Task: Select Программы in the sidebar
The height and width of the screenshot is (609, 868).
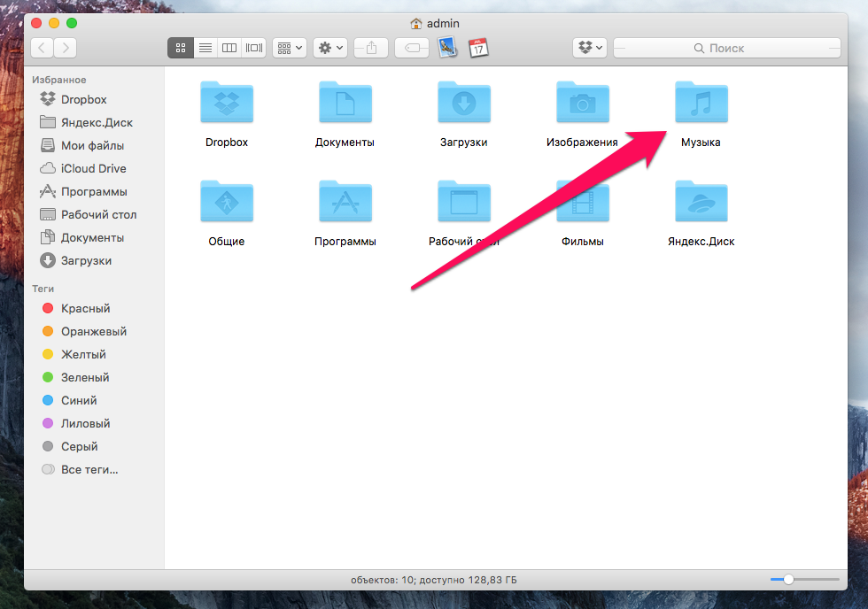Action: click(93, 191)
